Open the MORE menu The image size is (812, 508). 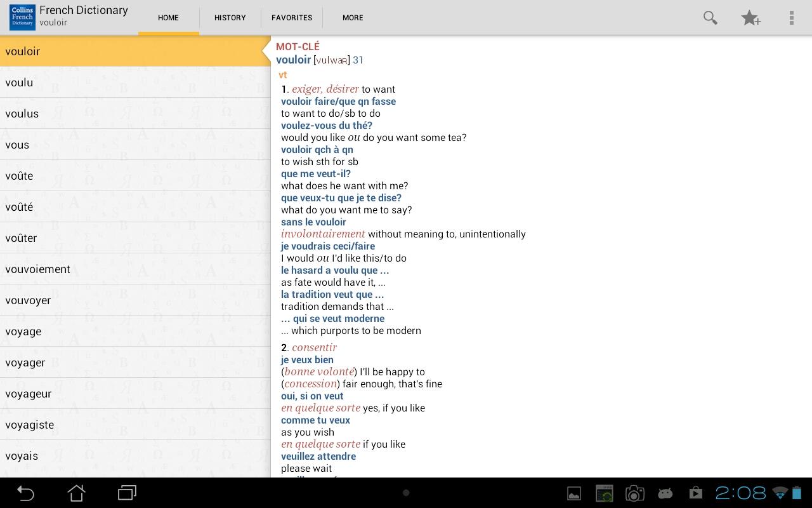click(353, 18)
